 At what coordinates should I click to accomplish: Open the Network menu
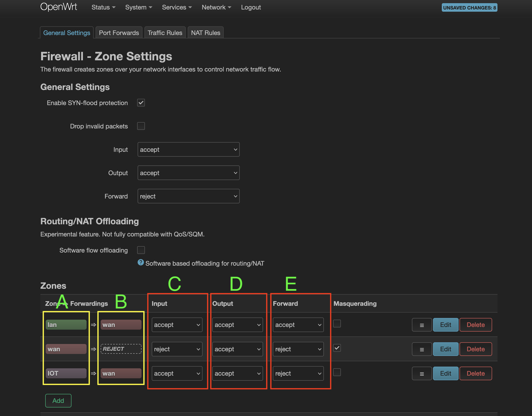[216, 7]
